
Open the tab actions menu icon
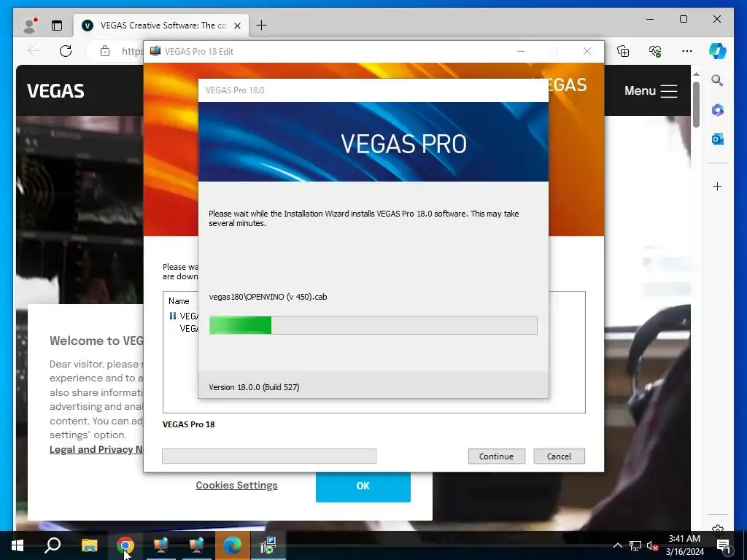click(x=57, y=26)
